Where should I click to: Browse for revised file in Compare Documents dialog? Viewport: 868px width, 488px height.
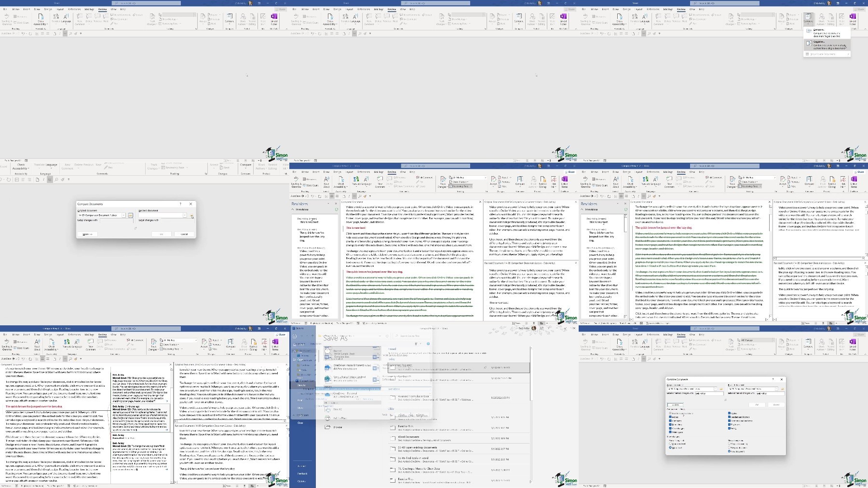(x=191, y=215)
